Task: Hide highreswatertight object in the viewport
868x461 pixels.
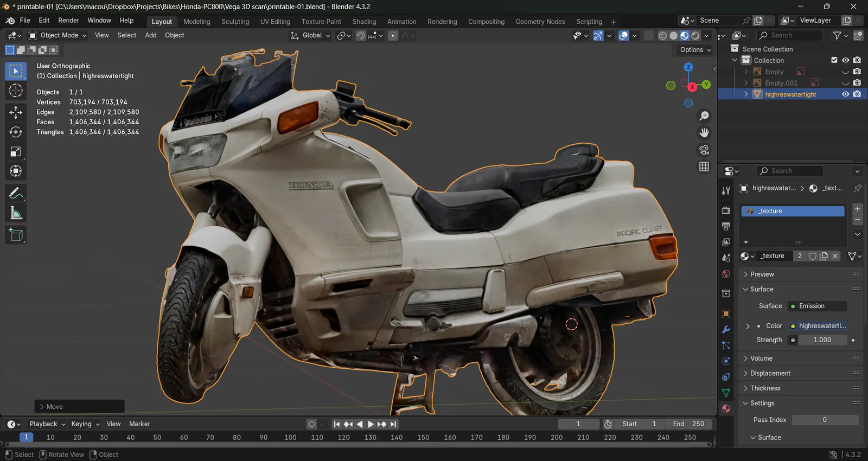Action: (x=845, y=94)
